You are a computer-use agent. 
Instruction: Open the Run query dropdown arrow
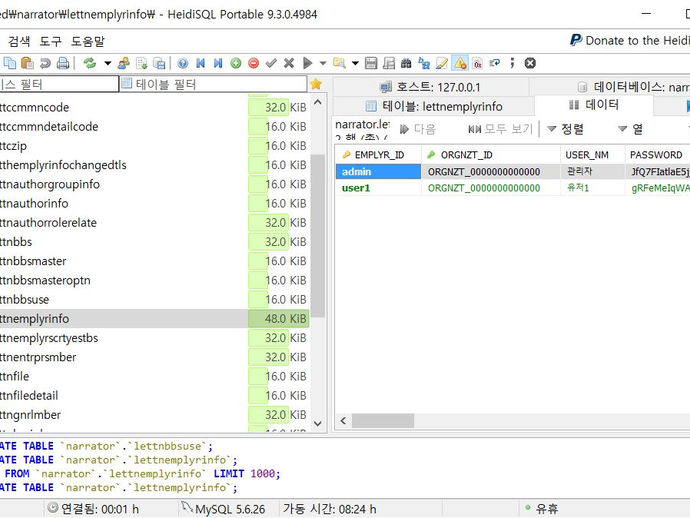[x=323, y=63]
